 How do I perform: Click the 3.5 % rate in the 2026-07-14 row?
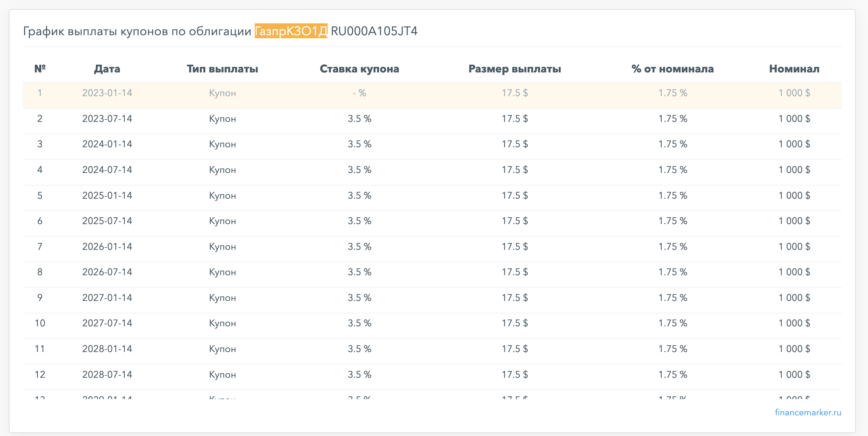359,272
